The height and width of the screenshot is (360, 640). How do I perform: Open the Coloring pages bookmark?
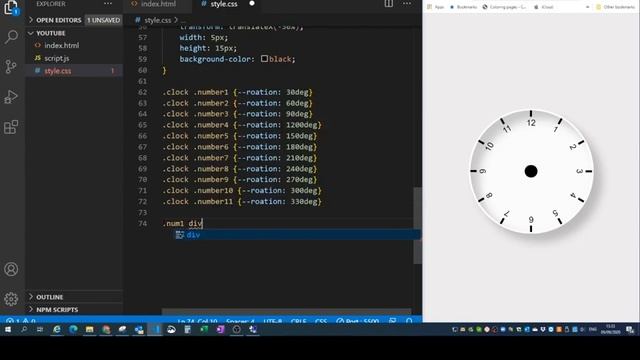(504, 7)
